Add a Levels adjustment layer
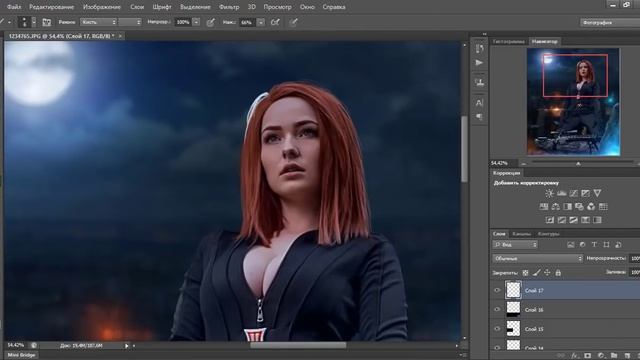Viewport: 640px width, 360px height. (x=562, y=193)
